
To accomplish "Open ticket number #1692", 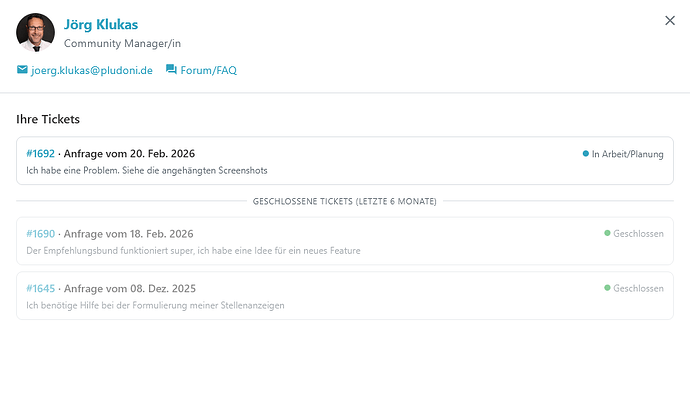I will [x=40, y=154].
